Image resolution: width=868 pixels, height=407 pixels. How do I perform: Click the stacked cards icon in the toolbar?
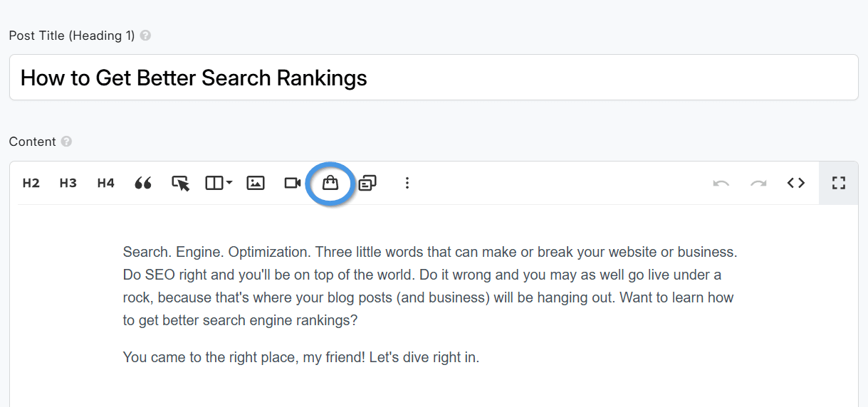coord(367,183)
